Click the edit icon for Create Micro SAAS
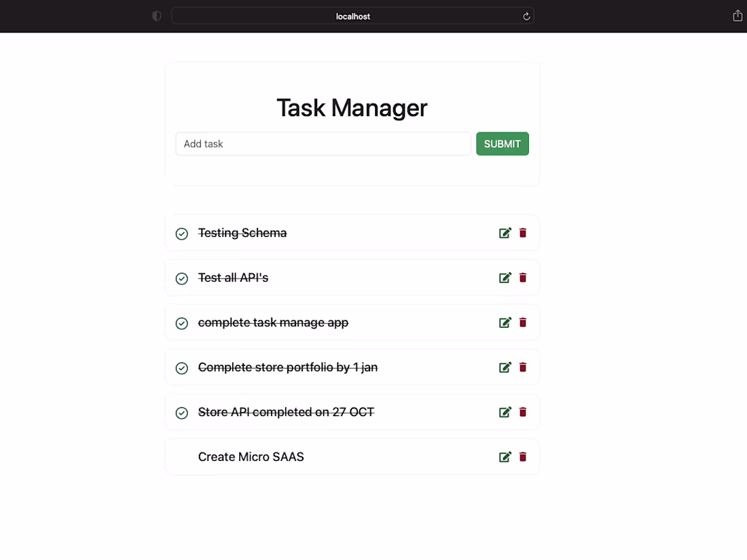This screenshot has width=747, height=560. point(505,457)
